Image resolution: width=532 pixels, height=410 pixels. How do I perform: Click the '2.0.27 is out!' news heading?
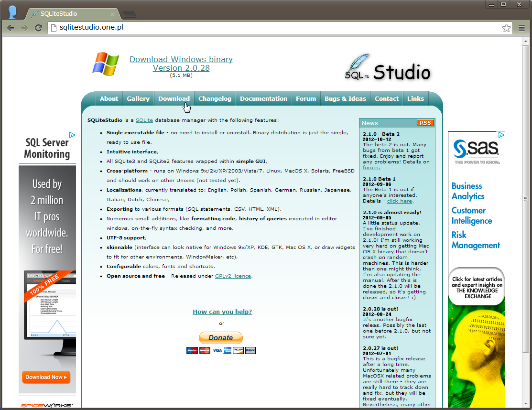click(x=380, y=348)
